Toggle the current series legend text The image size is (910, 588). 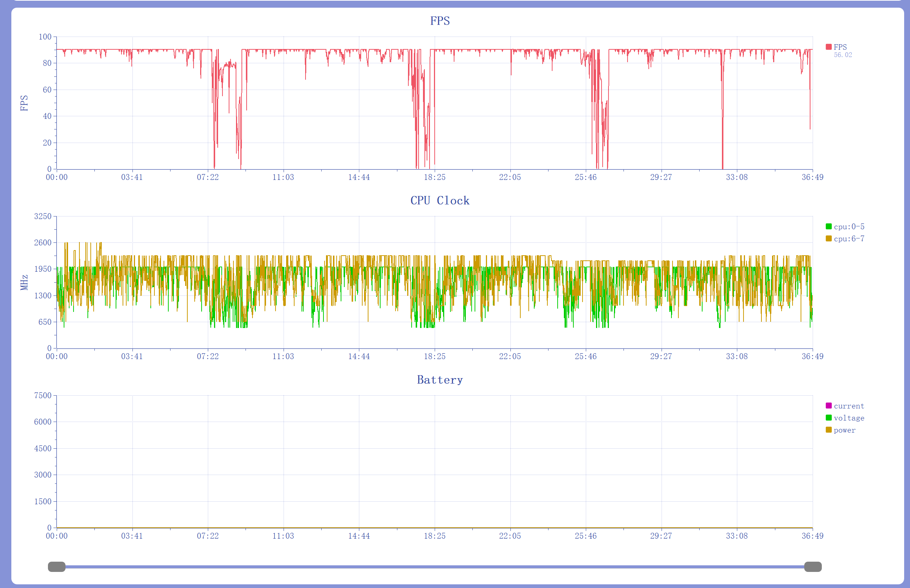(849, 406)
